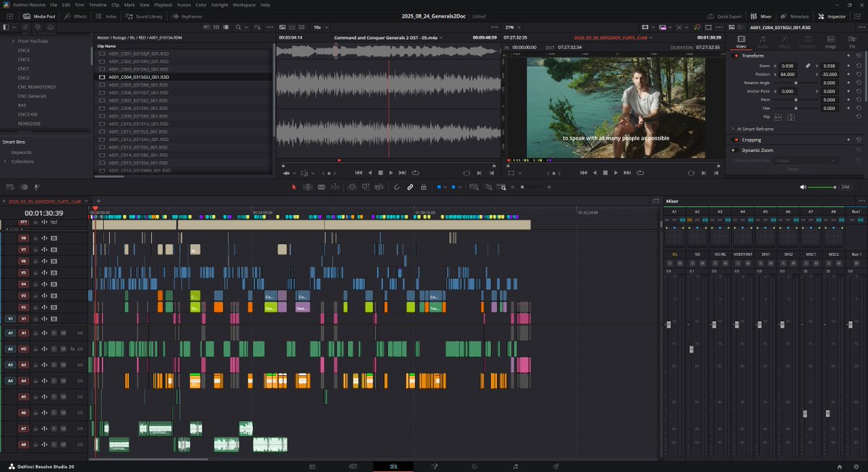This screenshot has height=472, width=868.
Task: Open the source clip name dropdown
Action: tap(443, 37)
